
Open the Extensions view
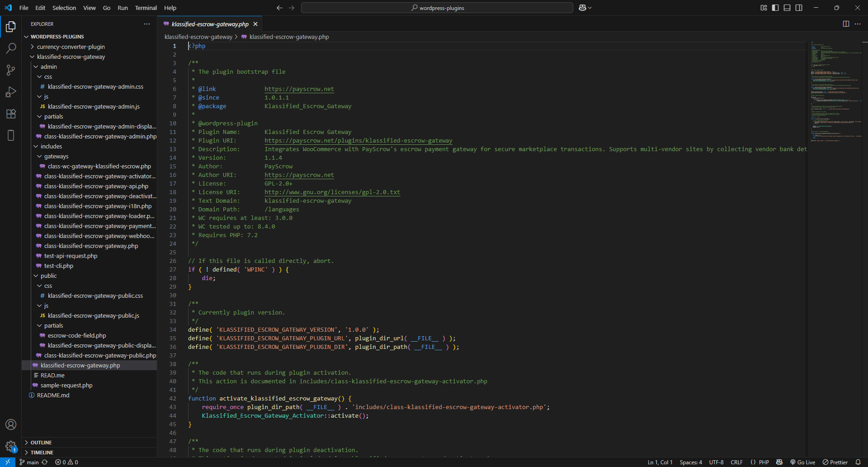[11, 114]
